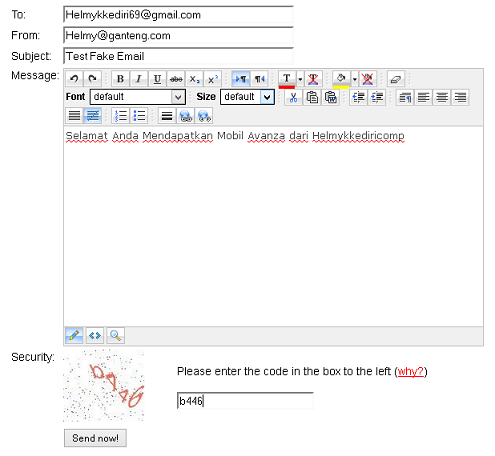The width and height of the screenshot is (495, 456).
Task: Open the text color dropdown arrow
Action: (x=300, y=79)
